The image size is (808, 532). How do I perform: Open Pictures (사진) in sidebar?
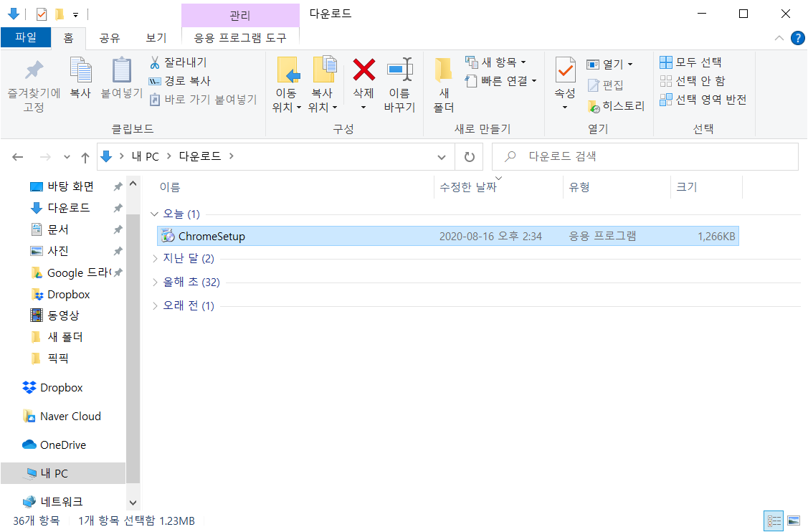pyautogui.click(x=57, y=251)
